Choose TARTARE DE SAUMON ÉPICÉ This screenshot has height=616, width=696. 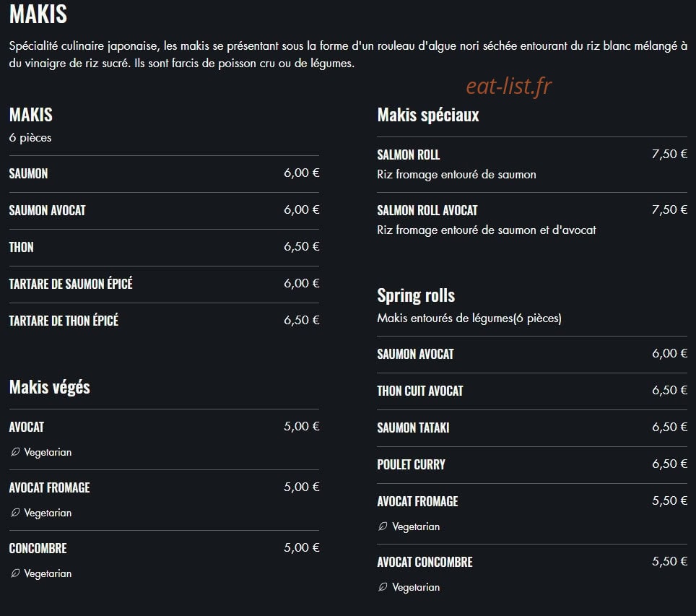[164, 285]
